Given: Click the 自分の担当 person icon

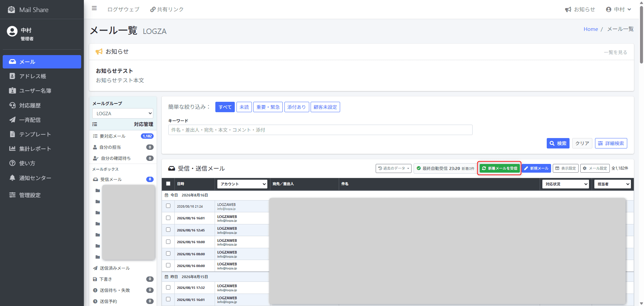Looking at the screenshot, I should (x=95, y=147).
